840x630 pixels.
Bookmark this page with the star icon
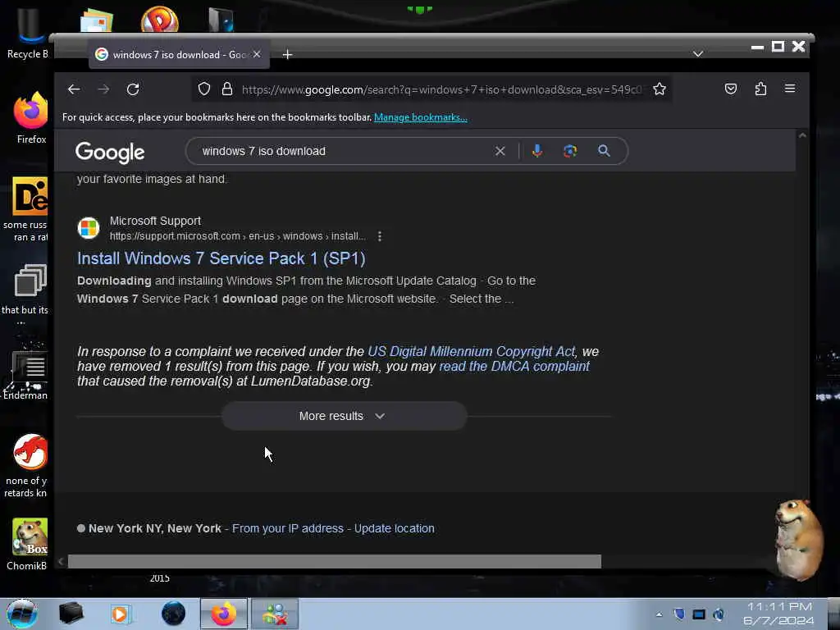tap(660, 89)
